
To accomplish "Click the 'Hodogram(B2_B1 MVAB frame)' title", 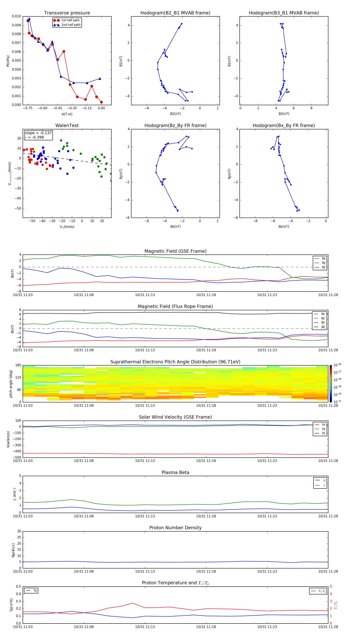I will (x=175, y=13).
